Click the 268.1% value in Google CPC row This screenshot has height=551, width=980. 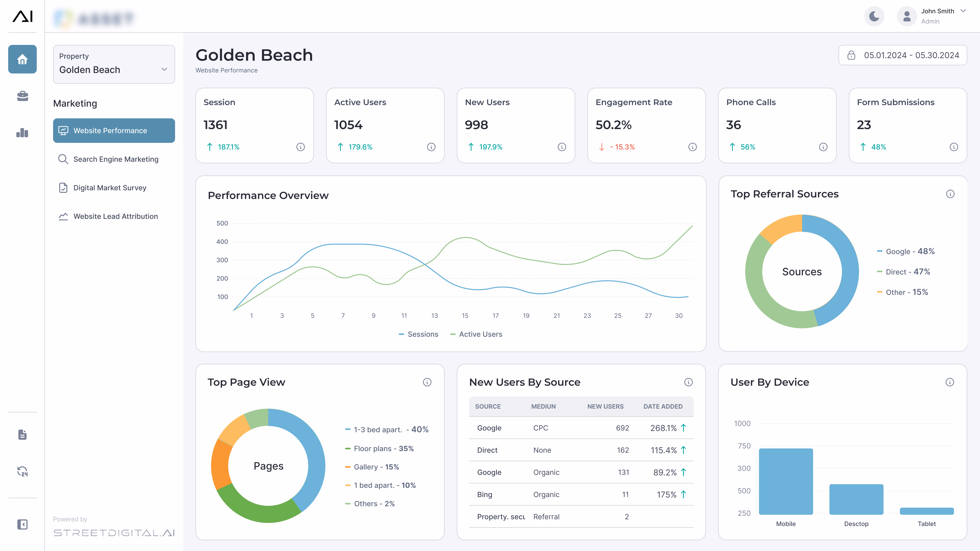664,428
